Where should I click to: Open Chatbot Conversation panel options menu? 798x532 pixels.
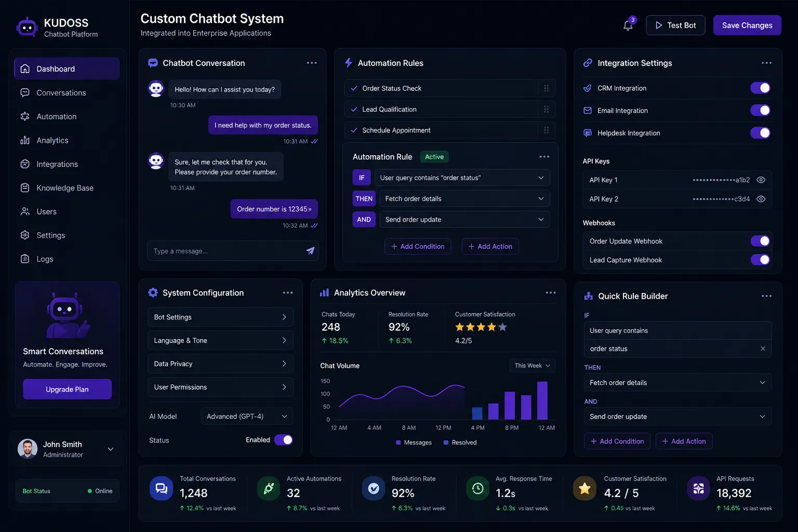coord(312,63)
